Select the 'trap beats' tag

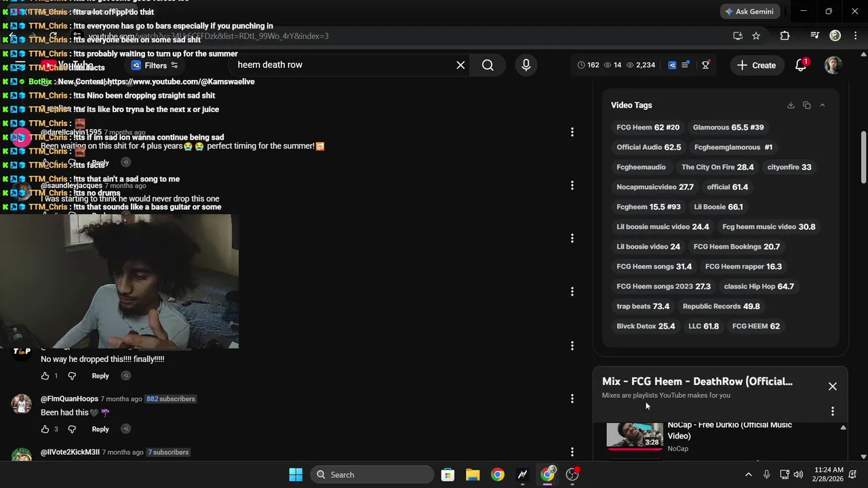(x=643, y=306)
